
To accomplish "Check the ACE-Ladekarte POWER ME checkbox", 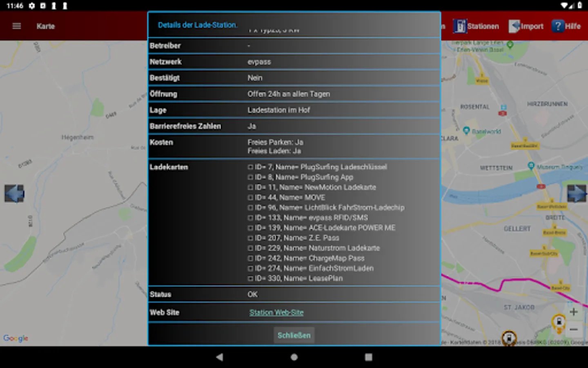I will pos(250,228).
